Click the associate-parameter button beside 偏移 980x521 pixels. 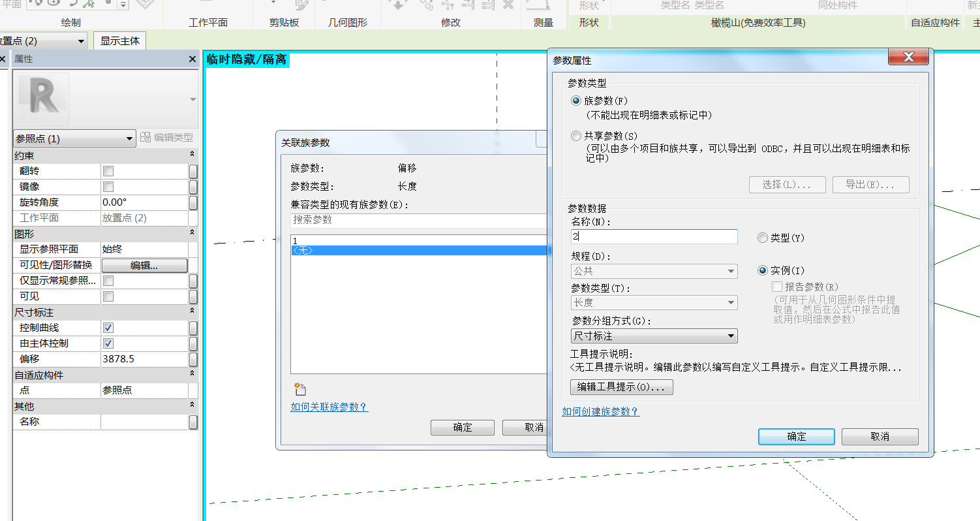click(193, 359)
